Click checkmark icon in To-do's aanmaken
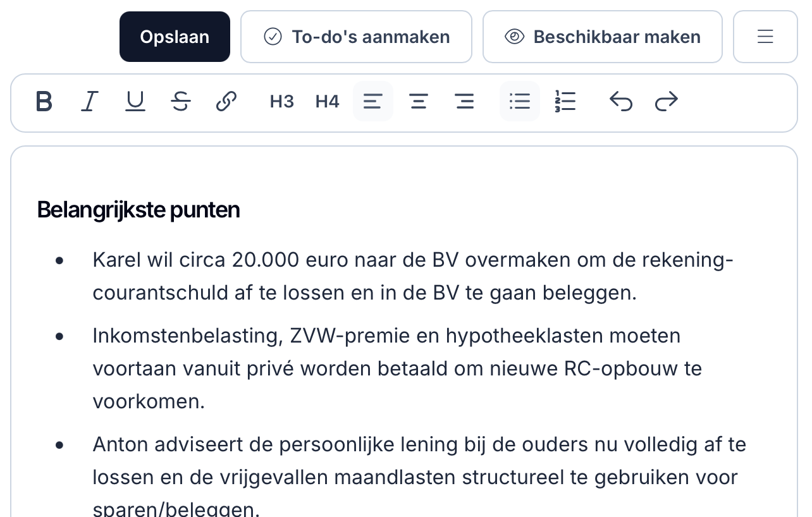This screenshot has width=812, height=517. (273, 37)
